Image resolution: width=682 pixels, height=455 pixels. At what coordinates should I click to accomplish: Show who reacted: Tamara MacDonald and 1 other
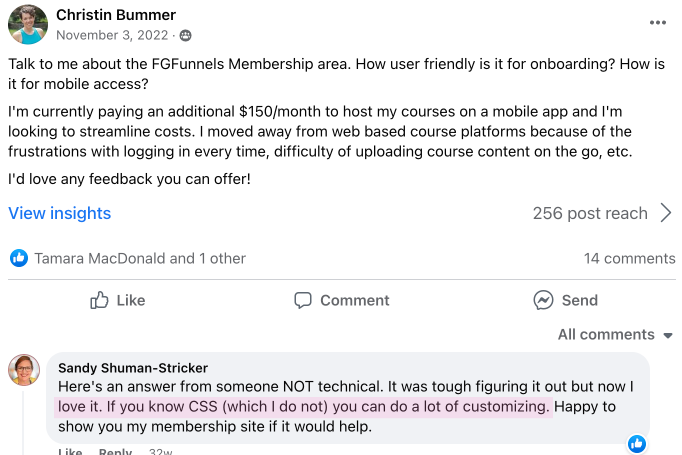(x=139, y=258)
